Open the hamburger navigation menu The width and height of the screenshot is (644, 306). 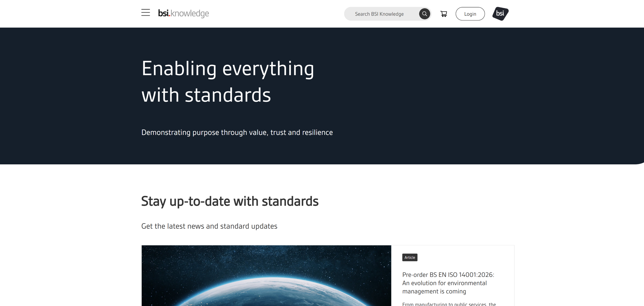146,12
